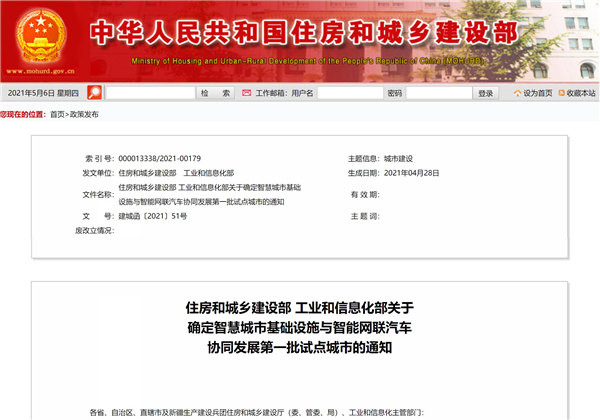Click the 登录 login button
600x420 pixels.
486,93
